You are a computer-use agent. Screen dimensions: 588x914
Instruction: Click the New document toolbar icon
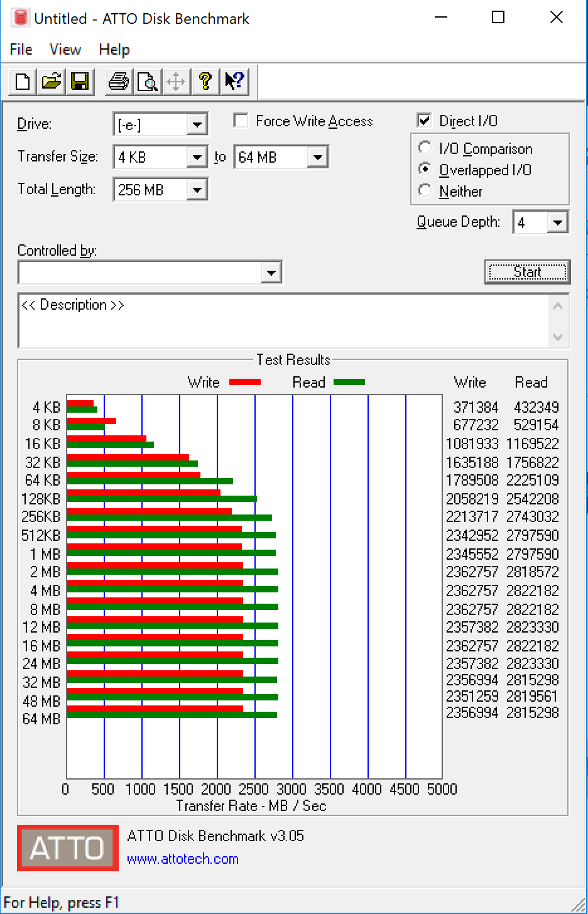point(23,82)
